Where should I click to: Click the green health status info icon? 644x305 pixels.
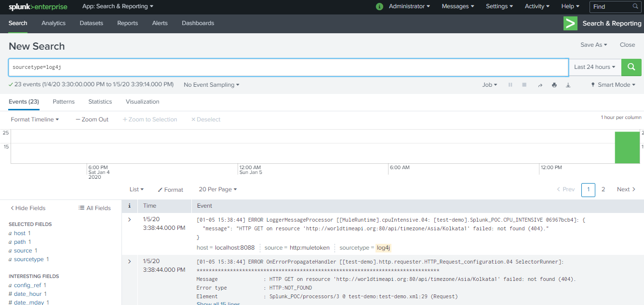pos(379,7)
